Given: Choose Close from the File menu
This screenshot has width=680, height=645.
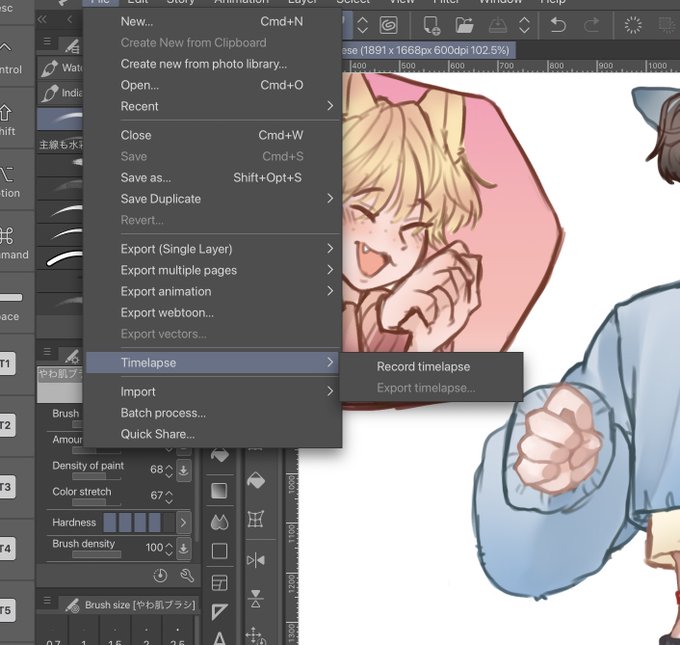Looking at the screenshot, I should pos(212,135).
